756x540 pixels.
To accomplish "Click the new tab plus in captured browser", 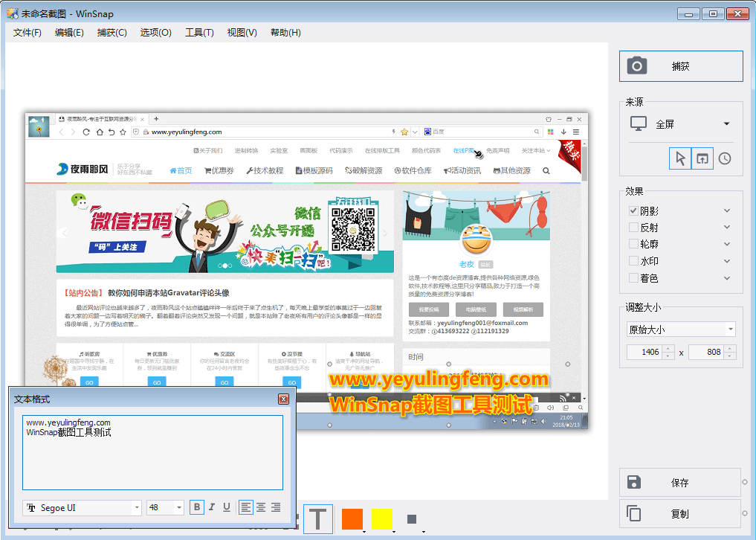I will (x=156, y=119).
